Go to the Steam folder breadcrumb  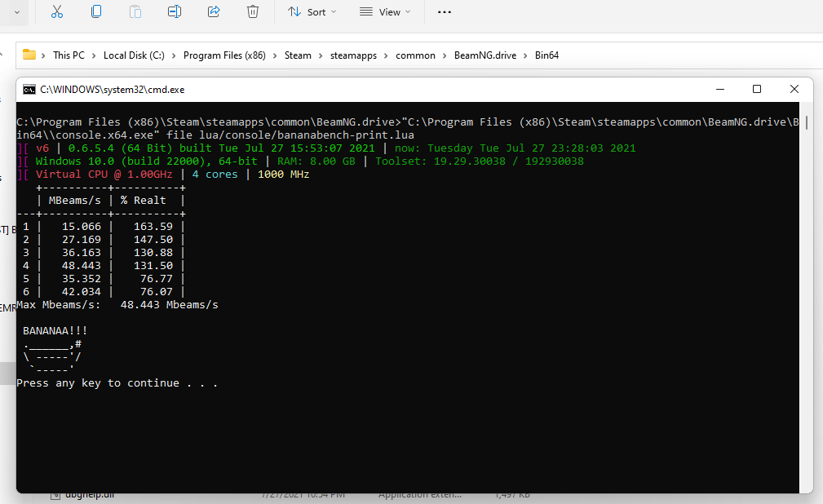298,55
